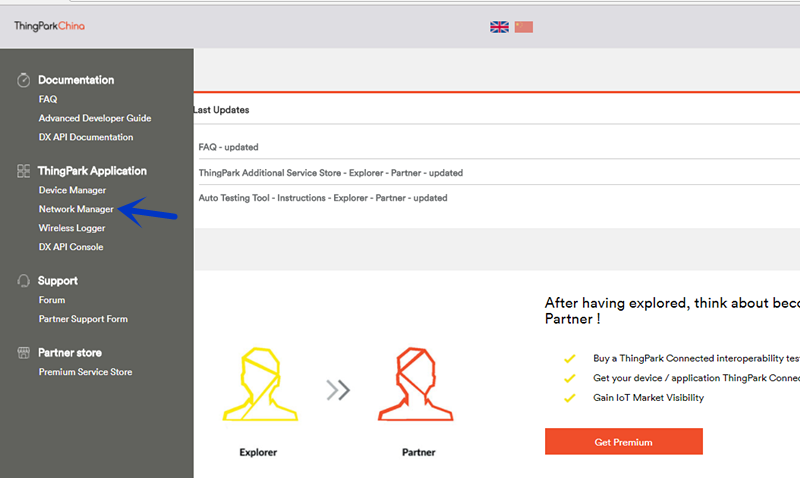This screenshot has height=478, width=800.
Task: Click the 'After having explored' heading
Action: [x=672, y=311]
